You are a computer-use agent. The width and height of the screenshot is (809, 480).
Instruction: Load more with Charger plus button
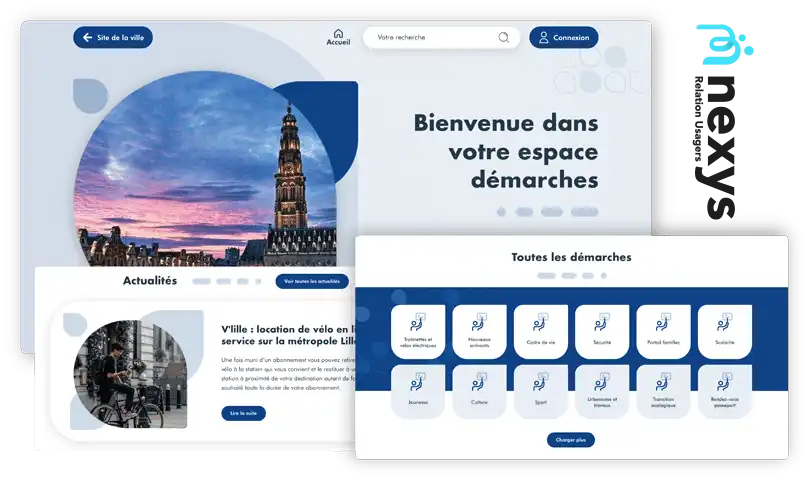coord(571,440)
